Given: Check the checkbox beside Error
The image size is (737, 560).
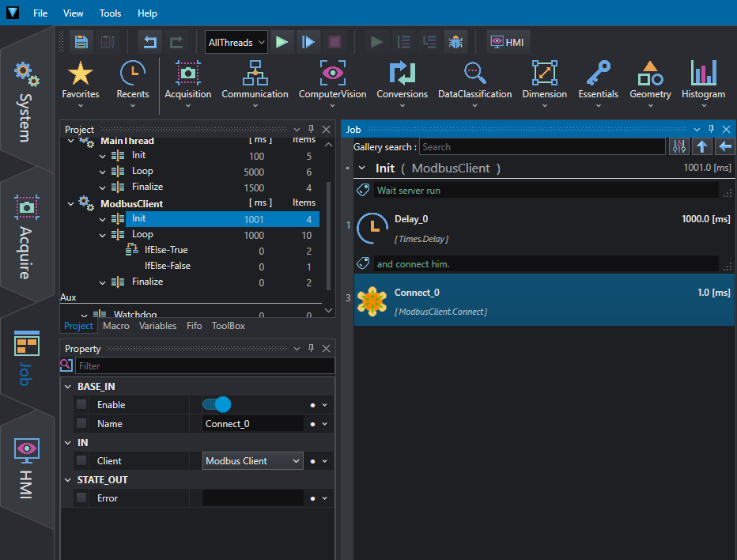Looking at the screenshot, I should click(81, 498).
